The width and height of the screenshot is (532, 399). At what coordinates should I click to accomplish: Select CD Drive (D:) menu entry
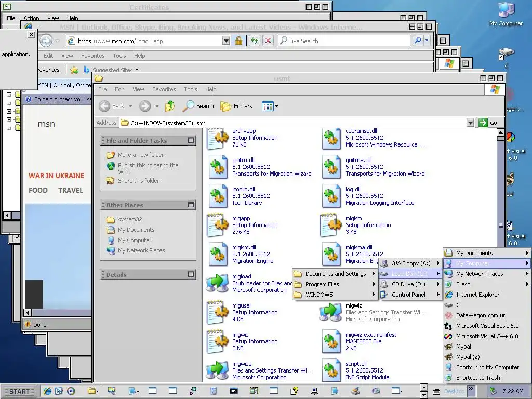410,284
